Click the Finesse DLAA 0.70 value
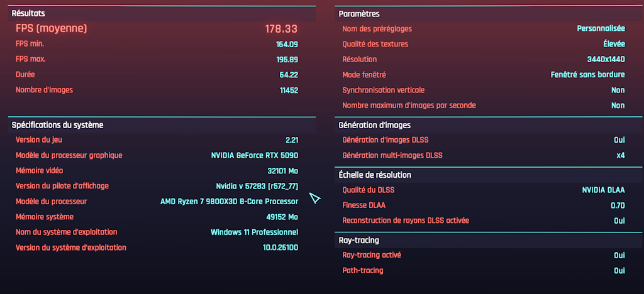This screenshot has height=294, width=644. (x=618, y=205)
